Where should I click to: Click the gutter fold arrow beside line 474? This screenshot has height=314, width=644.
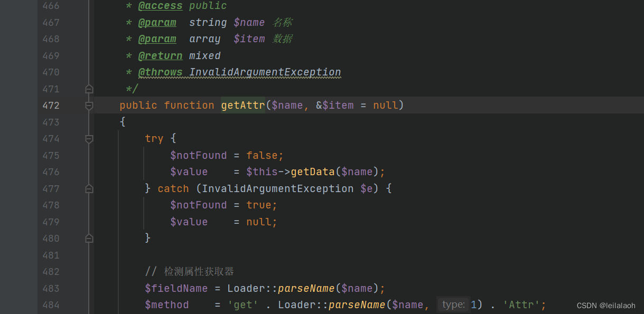pos(89,139)
